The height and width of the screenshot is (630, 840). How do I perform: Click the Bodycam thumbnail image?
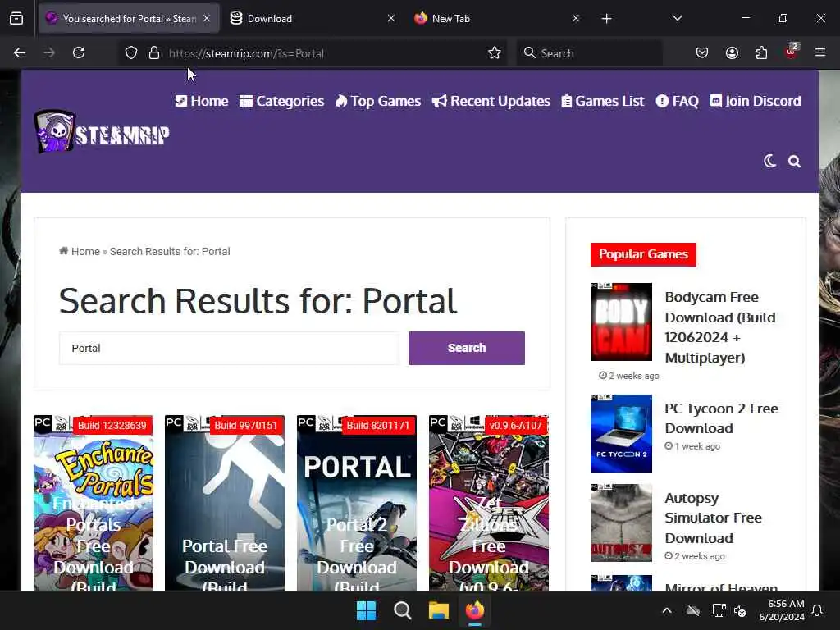(x=622, y=322)
